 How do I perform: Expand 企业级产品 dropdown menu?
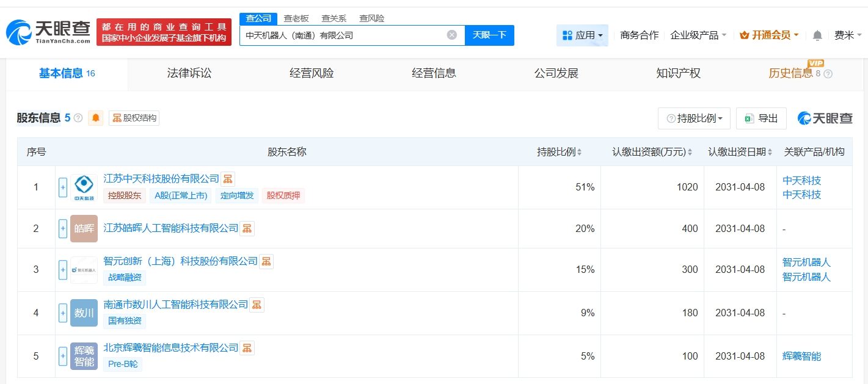(698, 35)
